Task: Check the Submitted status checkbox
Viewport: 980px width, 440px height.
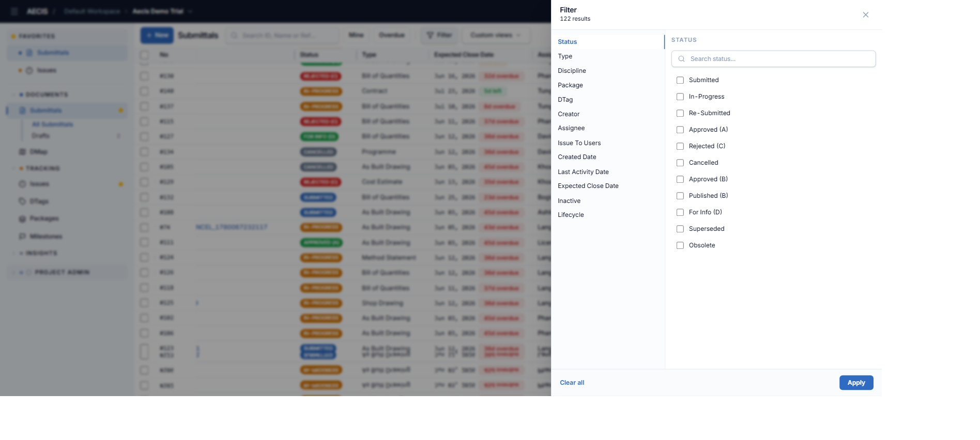Action: (x=680, y=80)
